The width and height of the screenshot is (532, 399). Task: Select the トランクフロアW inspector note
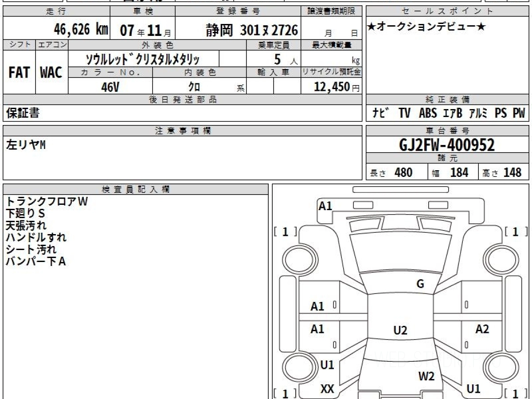[47, 201]
